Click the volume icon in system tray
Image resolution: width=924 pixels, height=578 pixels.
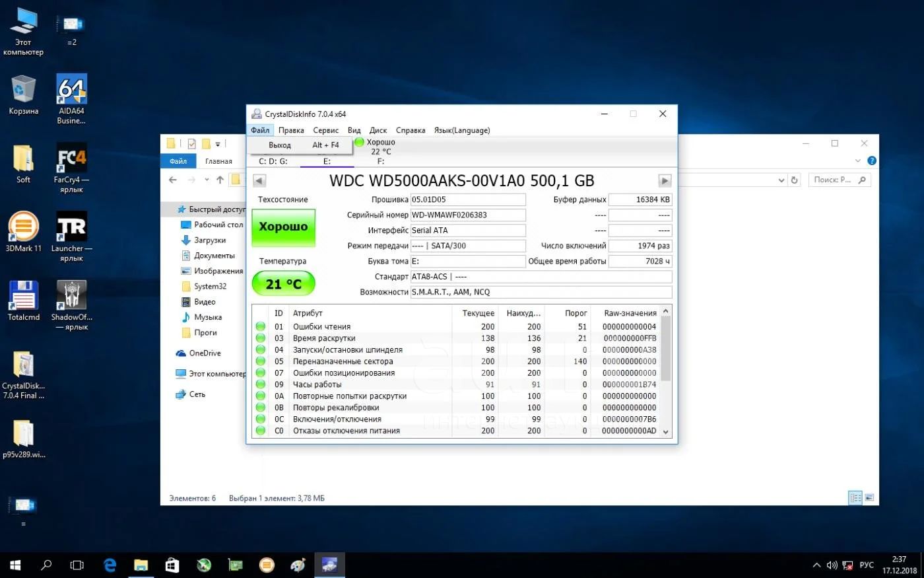coord(832,565)
